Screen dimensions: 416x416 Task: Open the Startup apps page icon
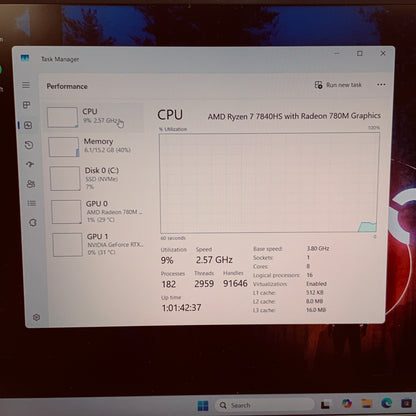coord(30,164)
